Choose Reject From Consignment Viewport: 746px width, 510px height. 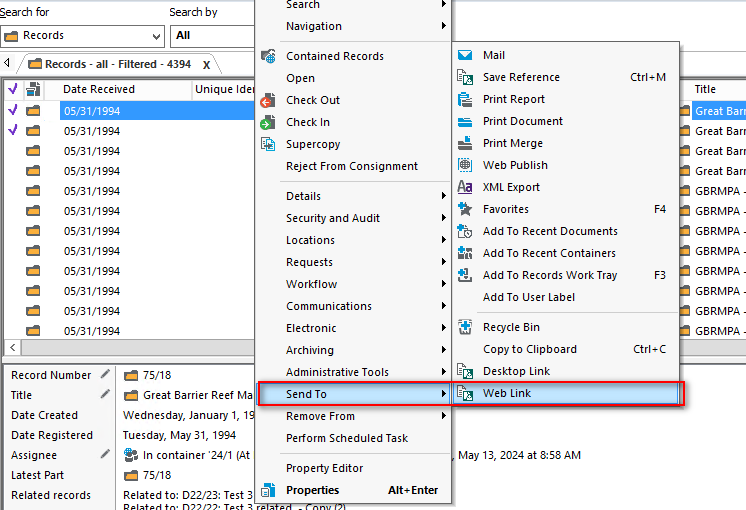click(x=353, y=166)
